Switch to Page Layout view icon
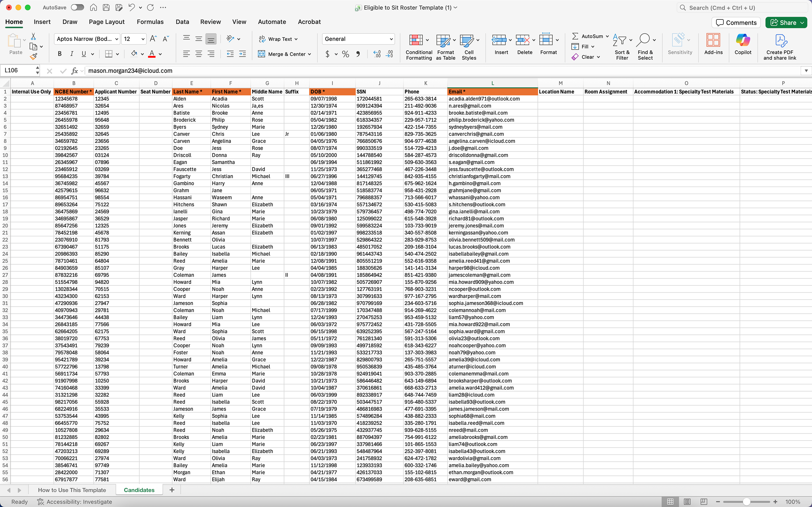 click(x=687, y=502)
